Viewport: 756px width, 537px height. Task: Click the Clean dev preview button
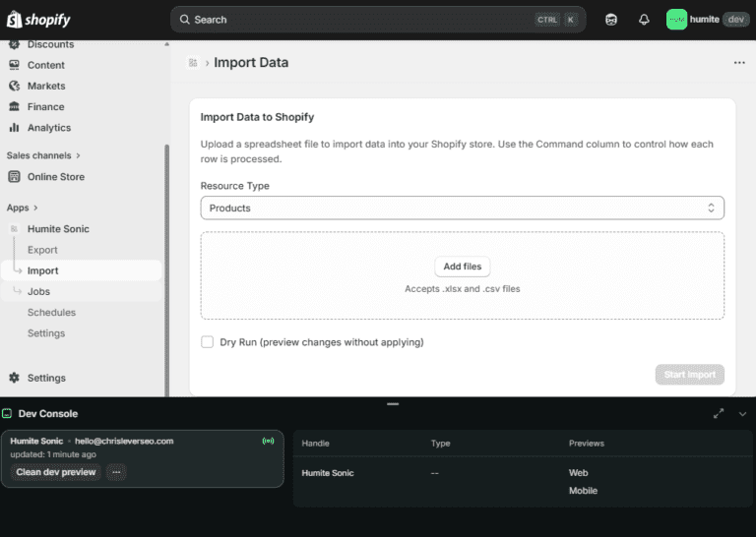[56, 472]
